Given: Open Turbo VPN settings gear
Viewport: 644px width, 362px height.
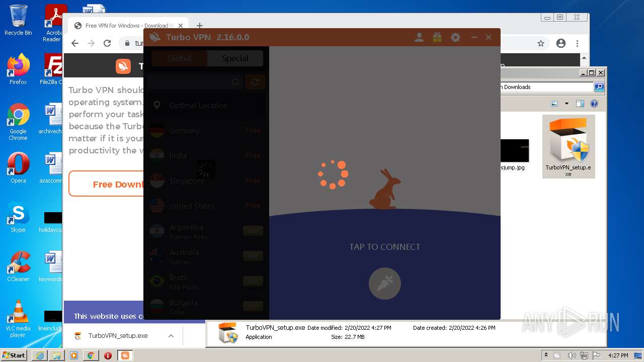Looking at the screenshot, I should coord(455,37).
